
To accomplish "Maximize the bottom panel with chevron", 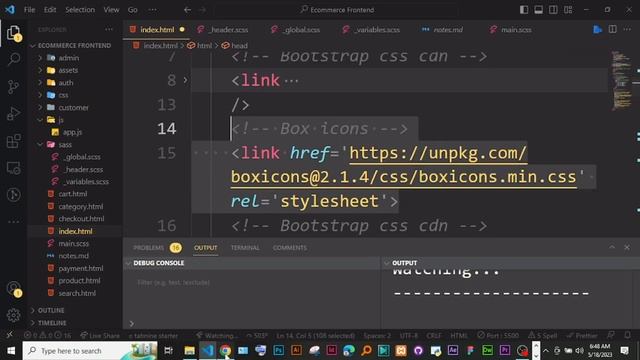I will point(612,247).
